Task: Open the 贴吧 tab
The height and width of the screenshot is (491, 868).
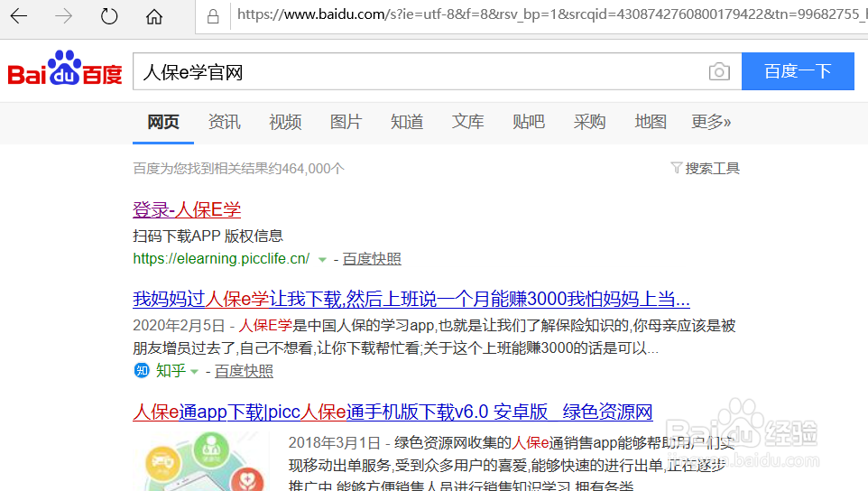Action: (x=529, y=122)
